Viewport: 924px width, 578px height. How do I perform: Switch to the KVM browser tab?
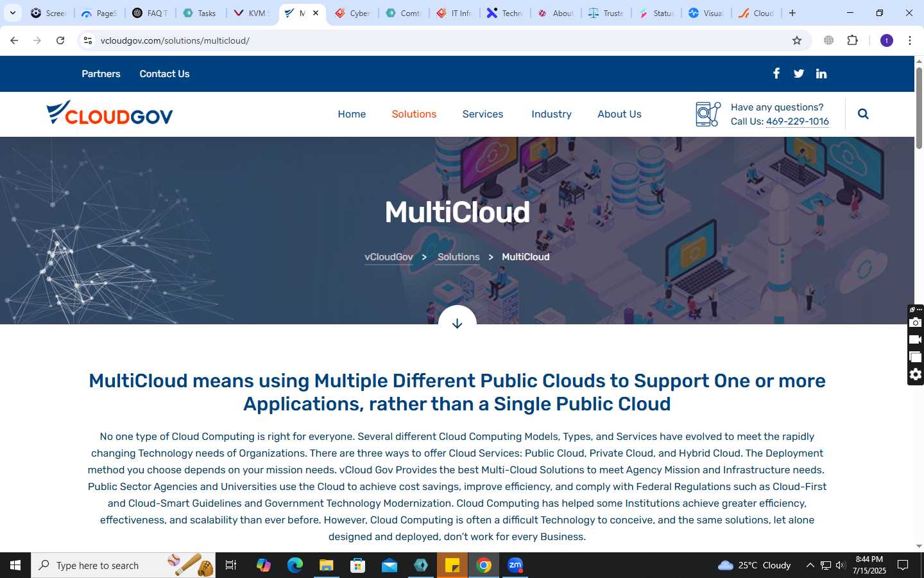pos(251,13)
